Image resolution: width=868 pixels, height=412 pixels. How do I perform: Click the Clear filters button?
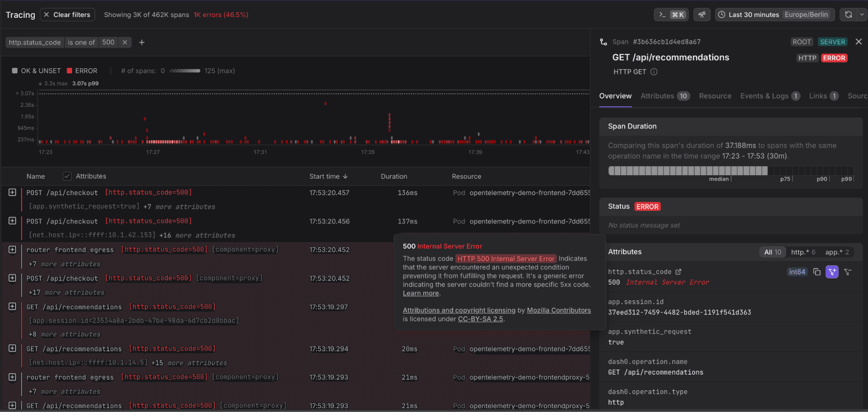coord(67,15)
